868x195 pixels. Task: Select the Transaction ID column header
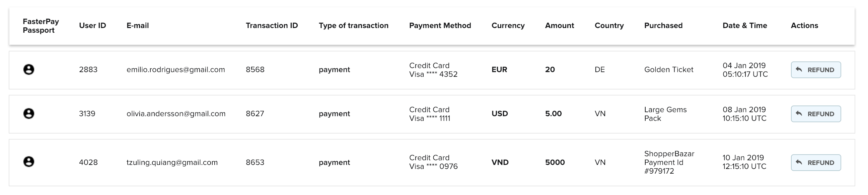272,26
